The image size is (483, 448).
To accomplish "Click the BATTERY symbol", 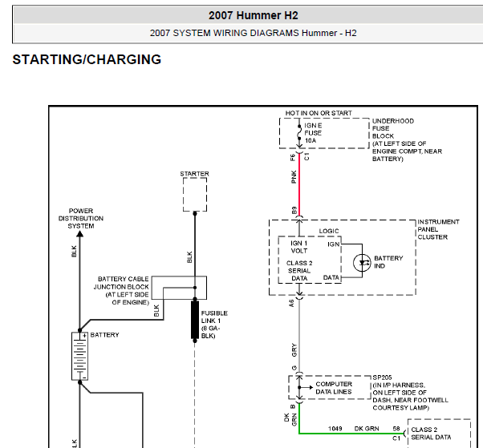I will (x=79, y=356).
